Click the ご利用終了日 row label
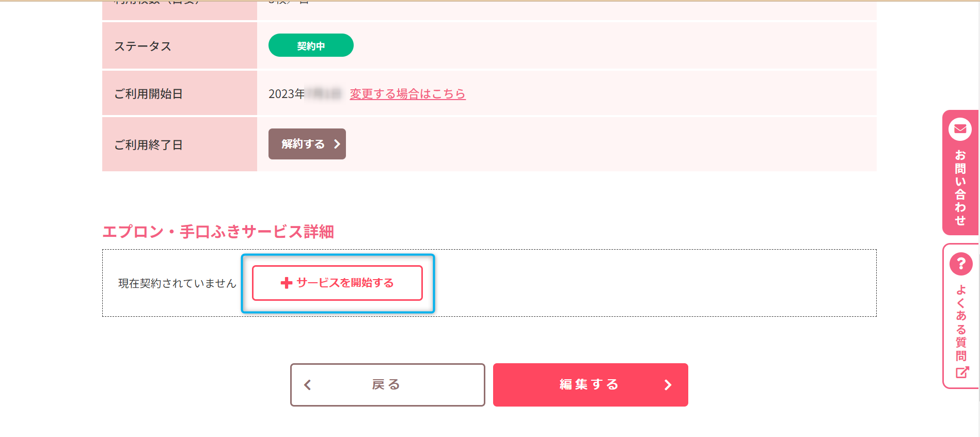This screenshot has height=437, width=980. [148, 145]
